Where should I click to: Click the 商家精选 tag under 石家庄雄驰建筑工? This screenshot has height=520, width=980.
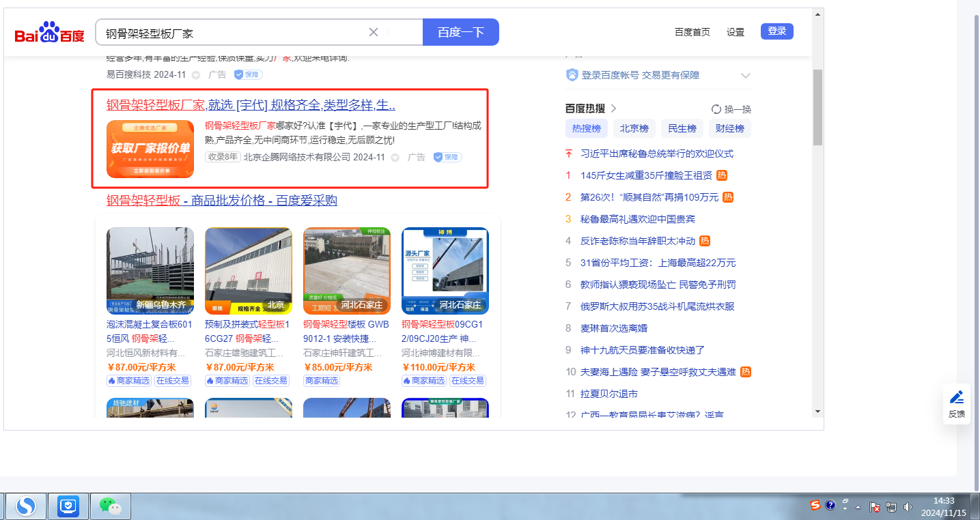click(x=227, y=381)
